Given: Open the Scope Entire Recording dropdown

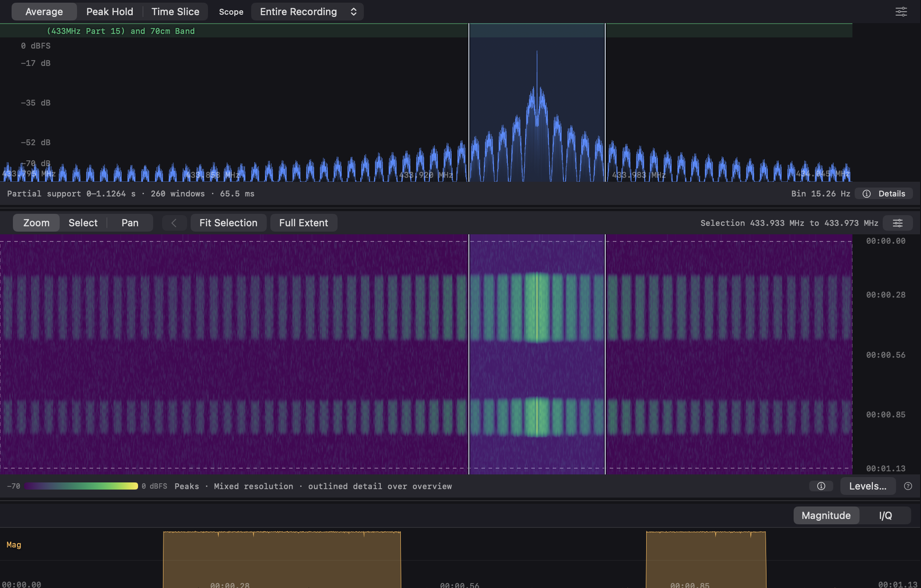Looking at the screenshot, I should pos(308,12).
